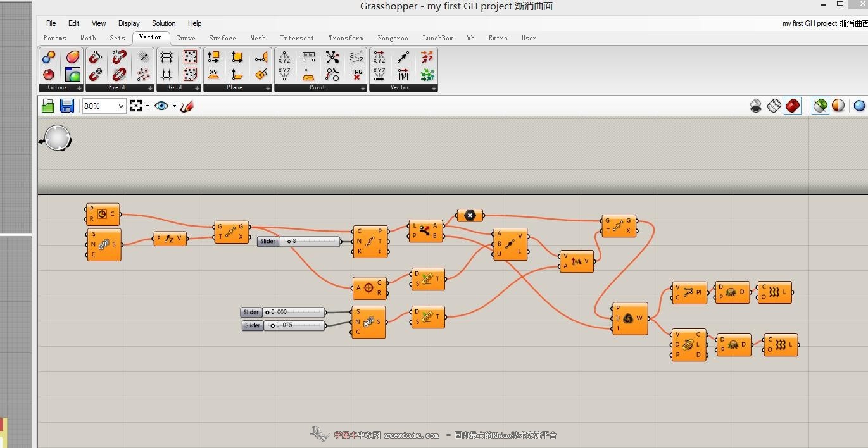Screen dimensions: 868x448
Task: Open the zoom extents dropdown arrow
Action: pyautogui.click(x=148, y=106)
